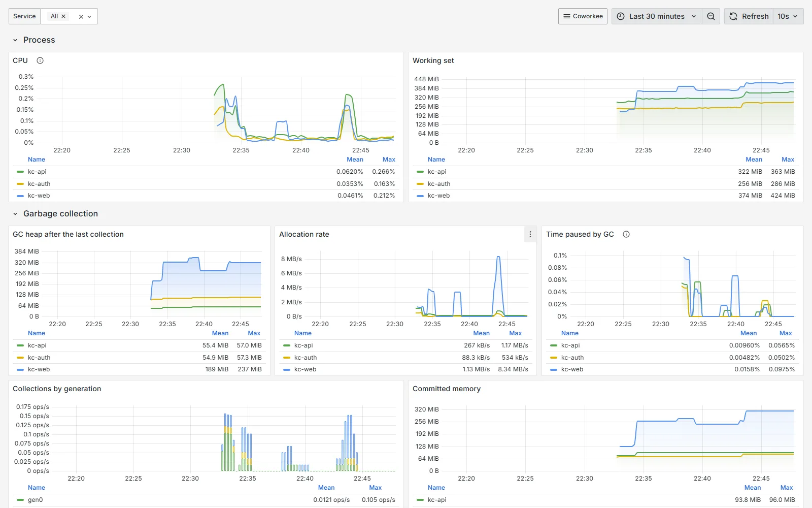The image size is (812, 508).
Task: Click the Service variable label
Action: pos(24,16)
